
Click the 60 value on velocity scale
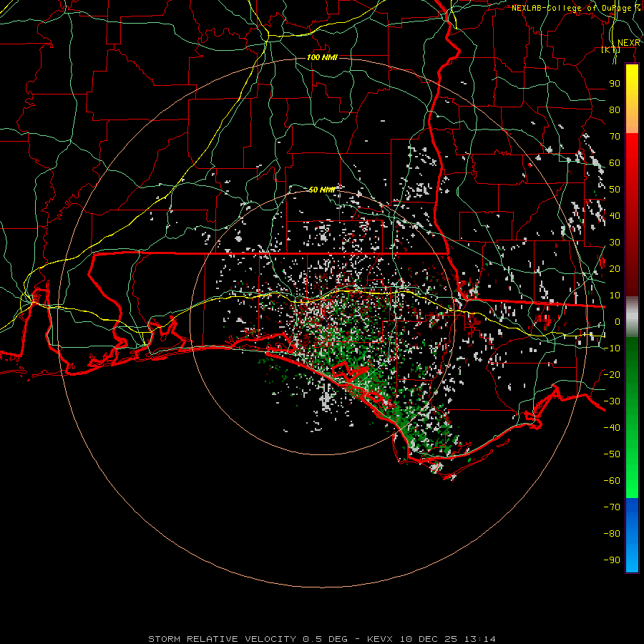[x=615, y=162]
